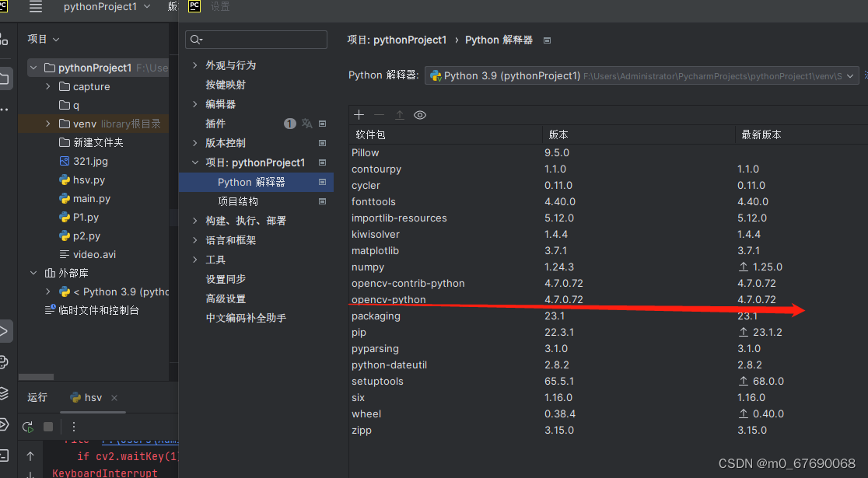Select Python 解释器 settings item
This screenshot has height=478, width=868.
(257, 182)
